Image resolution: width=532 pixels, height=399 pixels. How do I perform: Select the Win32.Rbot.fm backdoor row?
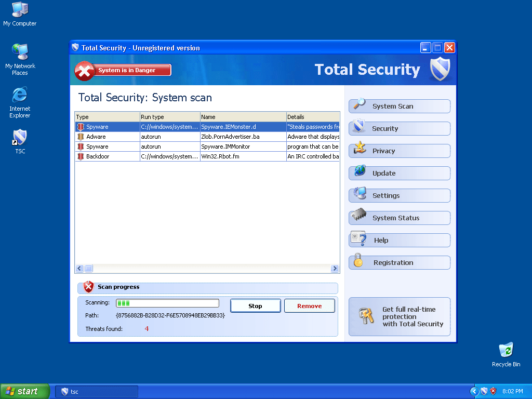[x=207, y=156]
